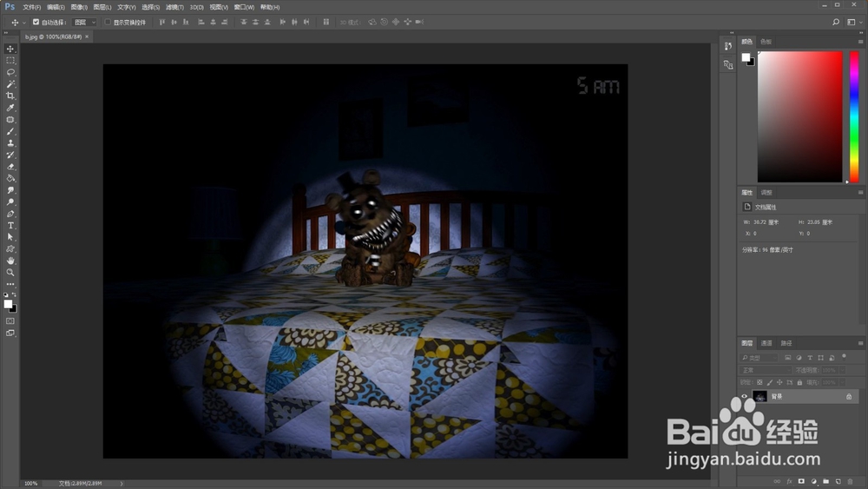868x489 pixels.
Task: Select the Path Selection arrow tool
Action: [10, 237]
